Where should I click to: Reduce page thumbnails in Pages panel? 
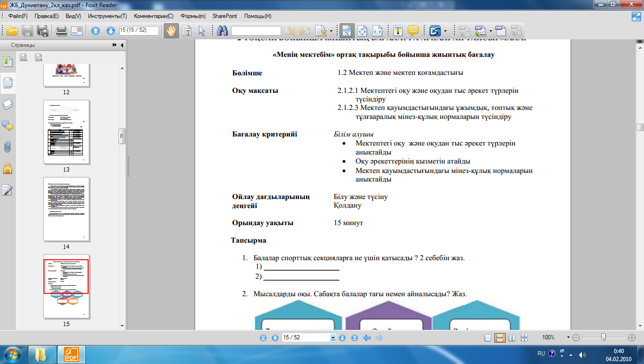pyautogui.click(x=39, y=58)
